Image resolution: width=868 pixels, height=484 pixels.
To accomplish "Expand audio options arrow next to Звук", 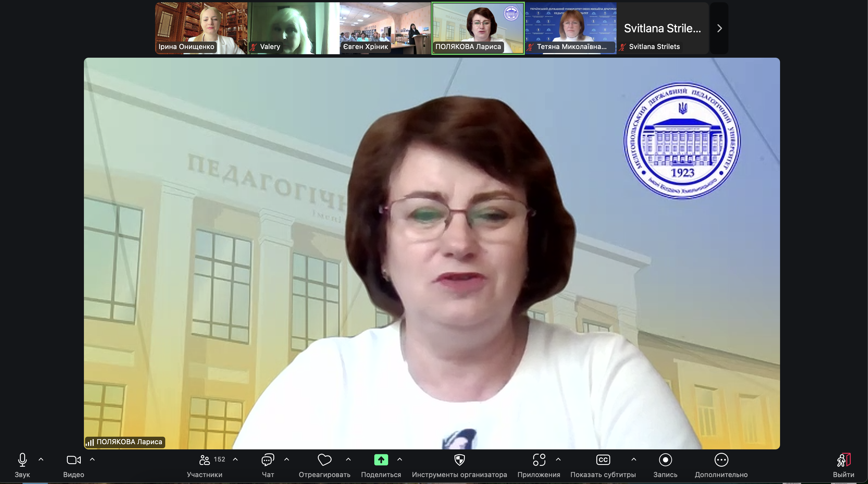I will pyautogui.click(x=41, y=459).
